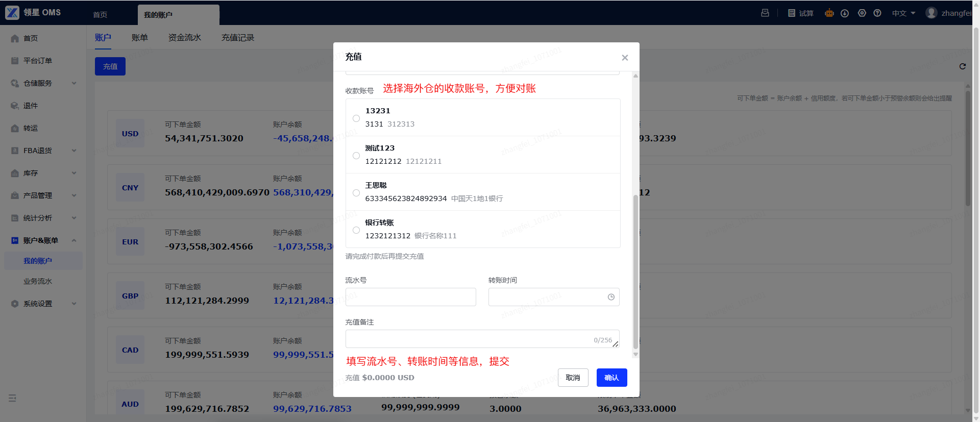Viewport: 980px width, 422px height.
Task: Expand the 统计分析 menu chevron
Action: [x=74, y=218]
